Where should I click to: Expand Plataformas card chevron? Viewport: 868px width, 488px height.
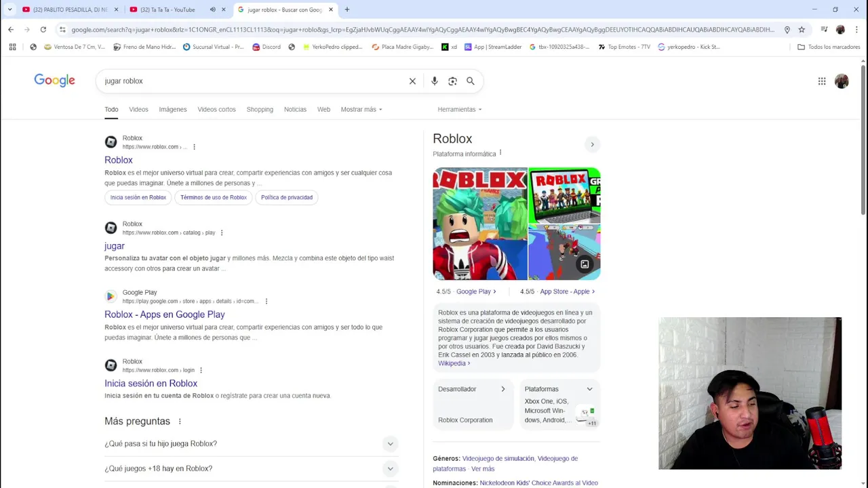click(x=589, y=389)
